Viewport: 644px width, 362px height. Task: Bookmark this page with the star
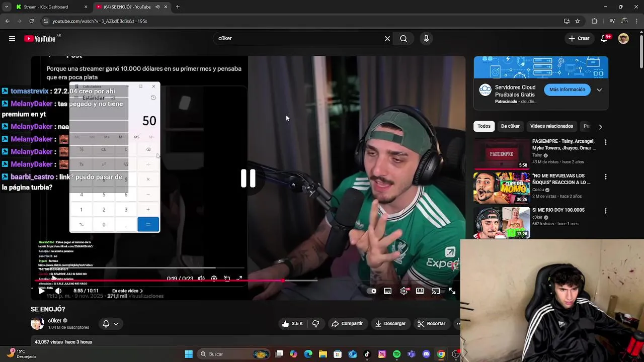tap(578, 21)
